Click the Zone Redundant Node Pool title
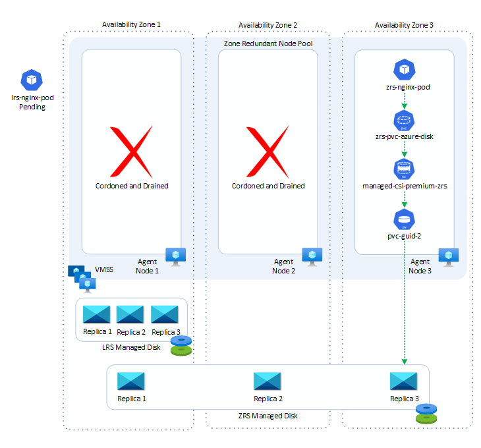481x448 pixels. [x=268, y=43]
